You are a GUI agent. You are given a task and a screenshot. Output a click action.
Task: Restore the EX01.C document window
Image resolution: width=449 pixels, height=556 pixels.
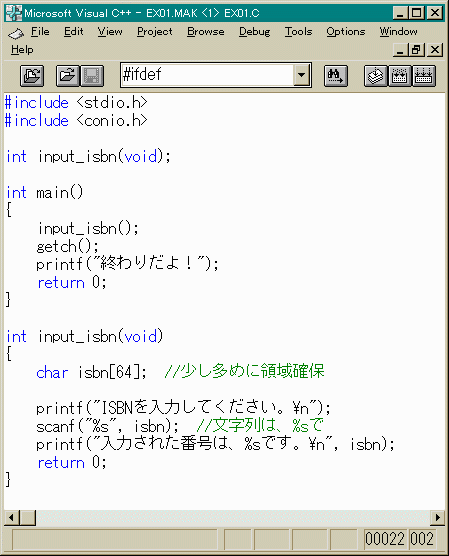pos(417,50)
